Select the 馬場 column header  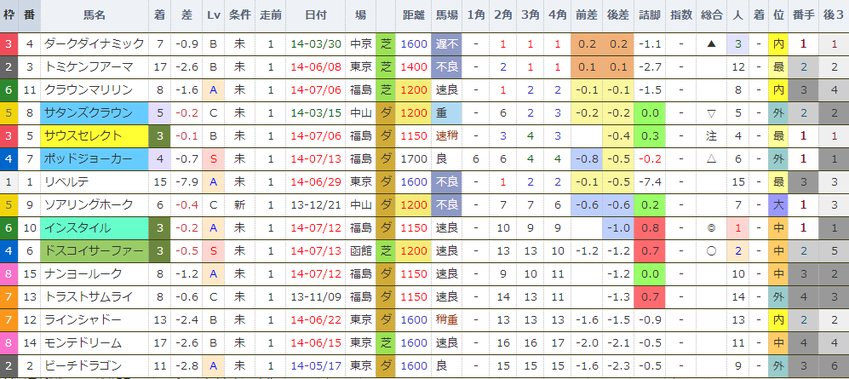click(446, 15)
